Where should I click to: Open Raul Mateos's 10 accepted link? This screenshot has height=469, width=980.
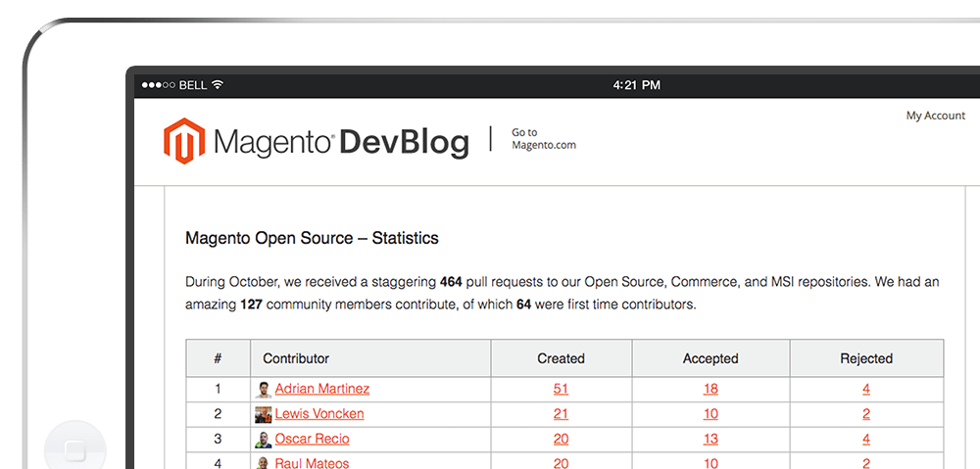[x=710, y=463]
